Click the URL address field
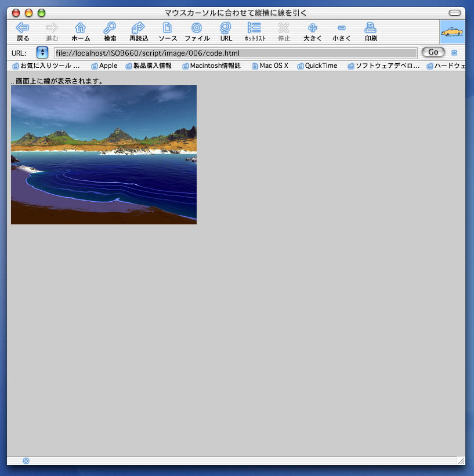474x476 pixels. point(236,53)
